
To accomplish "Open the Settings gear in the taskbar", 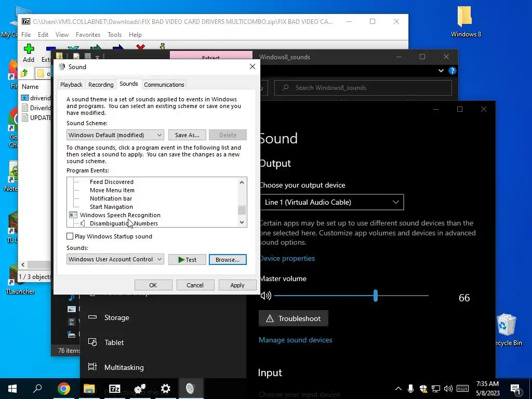I will tap(166, 389).
